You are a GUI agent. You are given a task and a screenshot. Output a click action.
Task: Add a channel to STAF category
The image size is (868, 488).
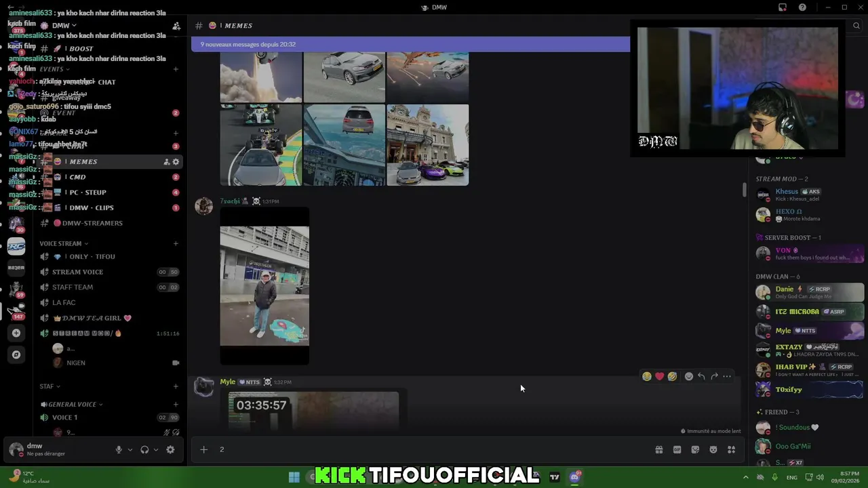point(176,386)
